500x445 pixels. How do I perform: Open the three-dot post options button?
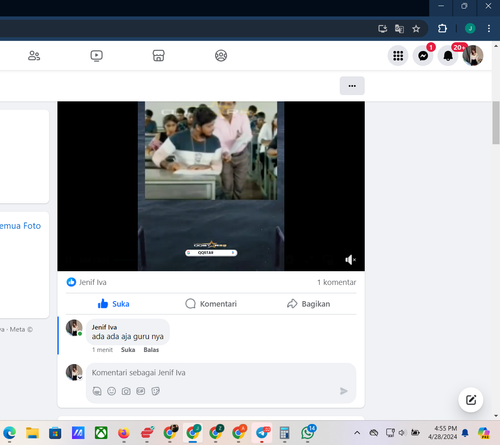[352, 86]
